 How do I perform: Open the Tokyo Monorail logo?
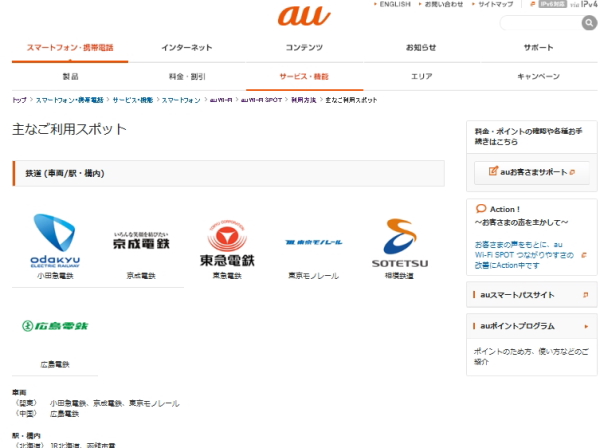(x=314, y=242)
